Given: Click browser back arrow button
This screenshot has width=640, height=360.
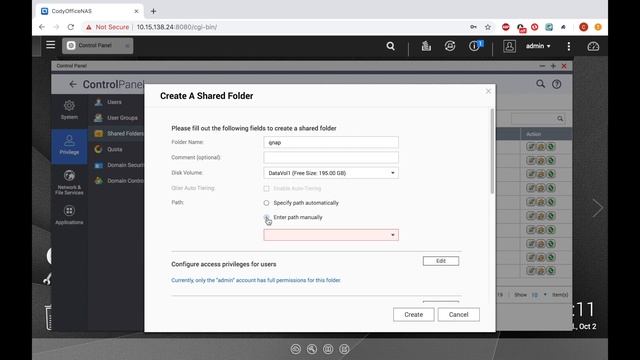Looking at the screenshot, I should coord(42,27).
